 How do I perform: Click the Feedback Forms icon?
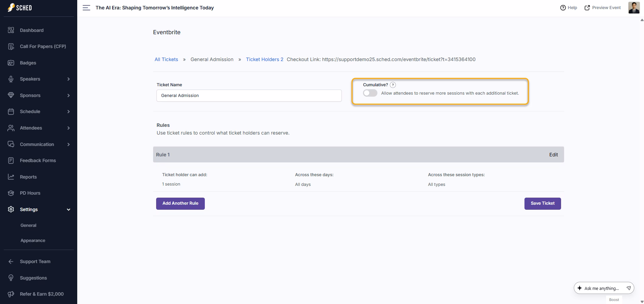click(x=11, y=160)
